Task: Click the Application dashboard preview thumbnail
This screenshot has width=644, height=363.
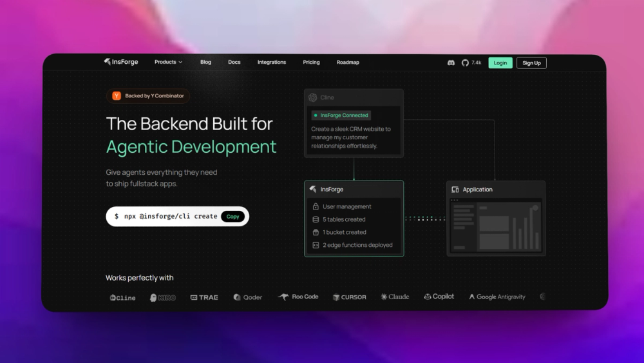Action: pos(496,226)
